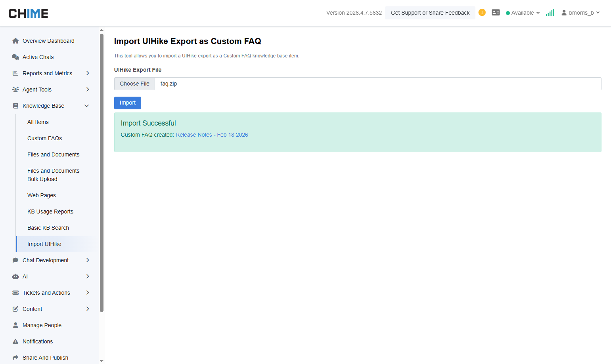Click the Import button
611x364 pixels.
(x=127, y=103)
